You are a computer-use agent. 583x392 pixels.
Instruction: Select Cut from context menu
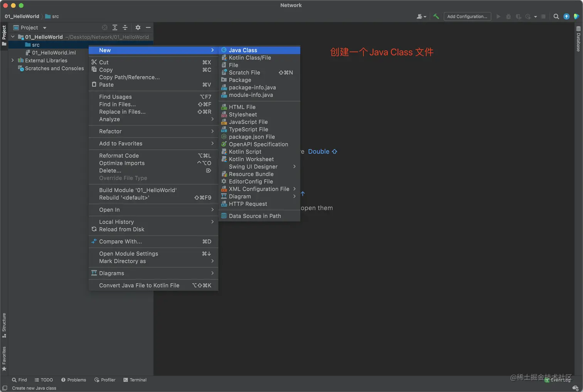pyautogui.click(x=153, y=62)
